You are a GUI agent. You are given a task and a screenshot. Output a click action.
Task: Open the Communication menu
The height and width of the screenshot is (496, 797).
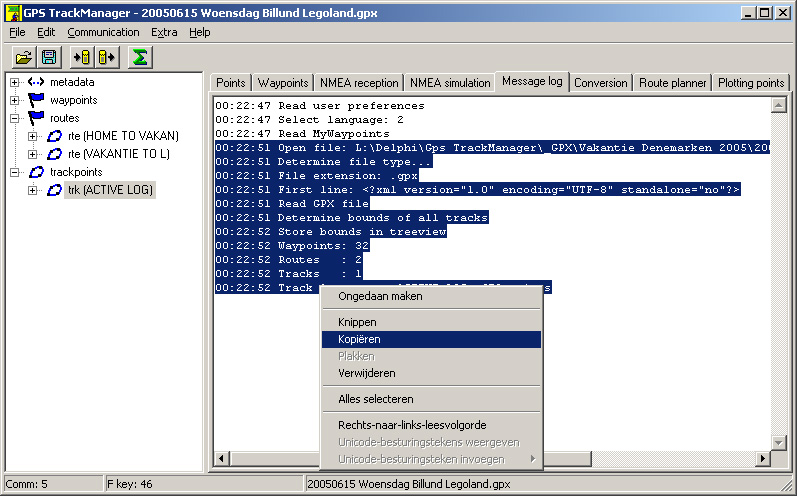pos(103,32)
